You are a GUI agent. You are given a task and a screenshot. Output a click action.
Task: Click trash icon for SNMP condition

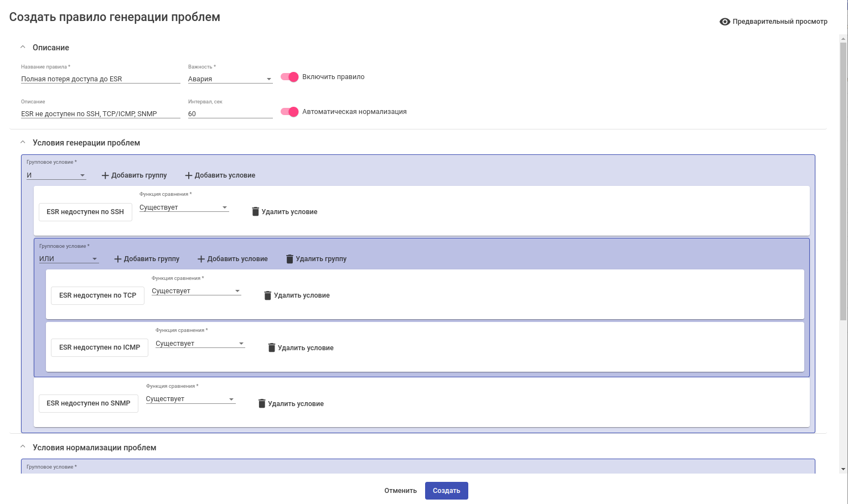pyautogui.click(x=262, y=403)
